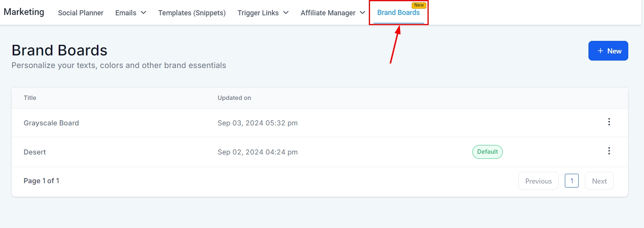
Task: Open the Templates (Snippets) tab
Action: click(x=192, y=13)
